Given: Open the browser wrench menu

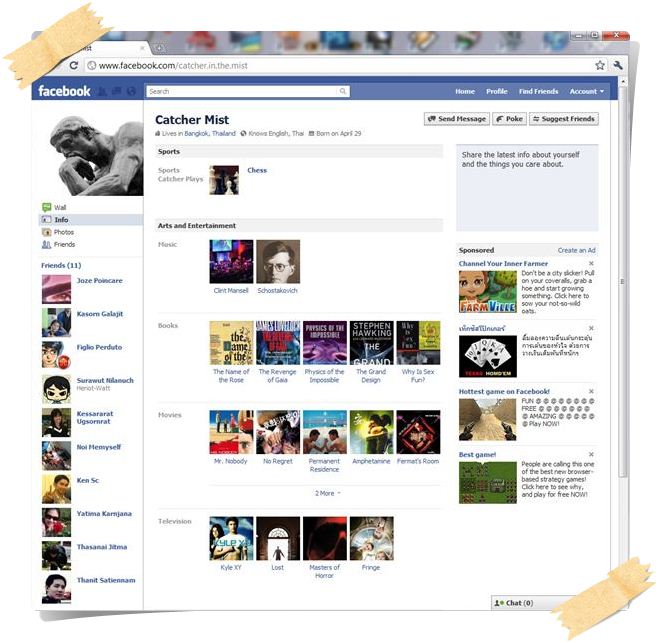Looking at the screenshot, I should 617,65.
